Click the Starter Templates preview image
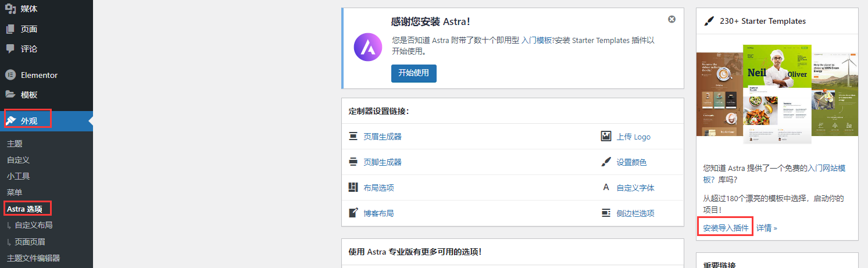The height and width of the screenshot is (268, 868). pos(777,94)
